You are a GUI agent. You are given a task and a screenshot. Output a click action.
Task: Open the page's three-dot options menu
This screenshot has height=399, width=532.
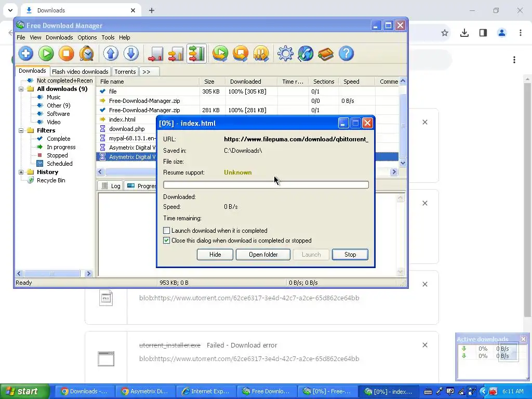click(514, 60)
